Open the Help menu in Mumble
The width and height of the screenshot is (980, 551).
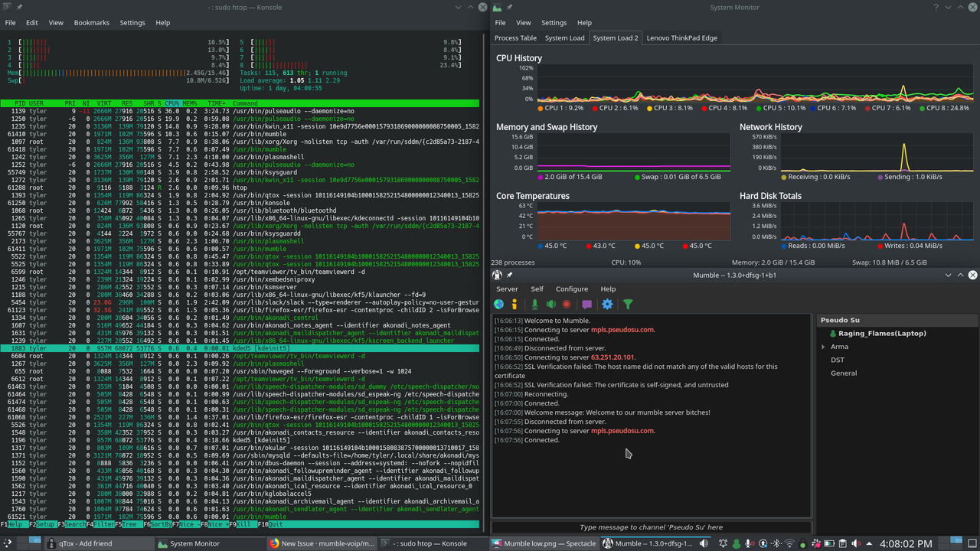pos(608,289)
